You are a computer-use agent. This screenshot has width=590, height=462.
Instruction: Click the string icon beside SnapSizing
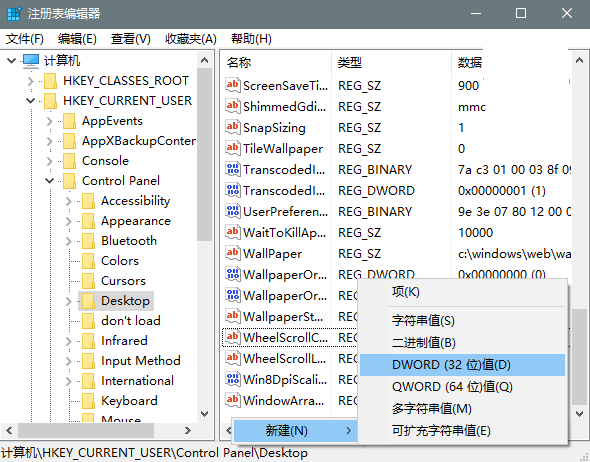233,127
